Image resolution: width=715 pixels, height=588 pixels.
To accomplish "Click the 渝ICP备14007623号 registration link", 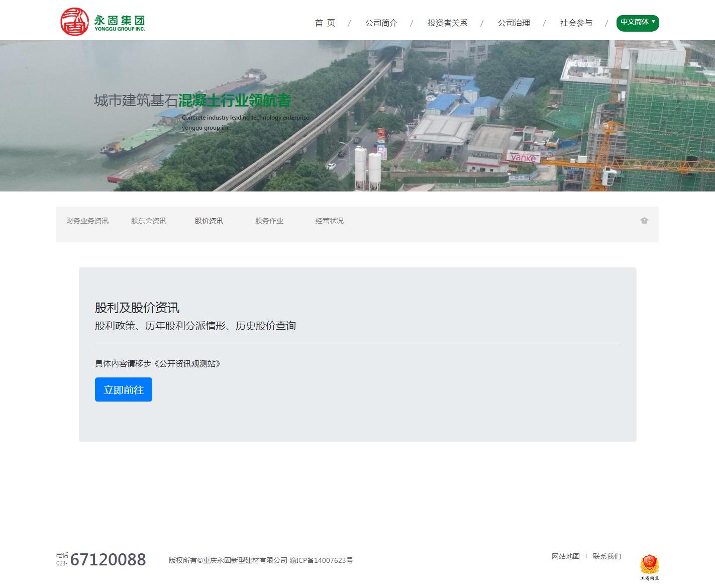I will pyautogui.click(x=322, y=560).
